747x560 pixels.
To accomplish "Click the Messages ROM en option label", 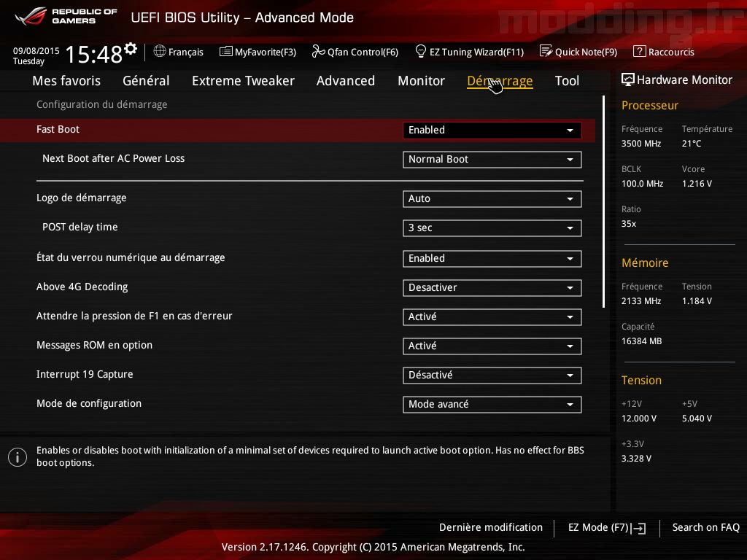I will click(94, 345).
